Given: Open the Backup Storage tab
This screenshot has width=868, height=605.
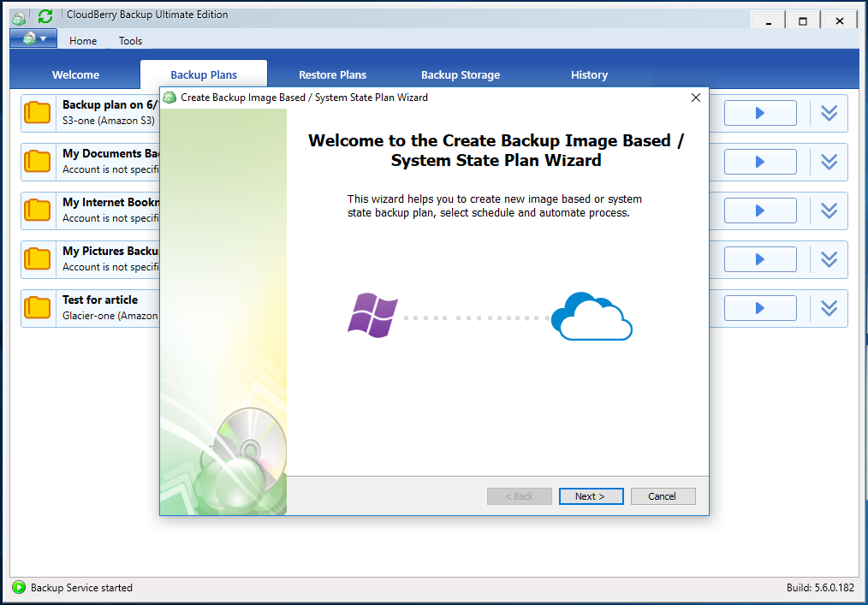Looking at the screenshot, I should (x=461, y=74).
